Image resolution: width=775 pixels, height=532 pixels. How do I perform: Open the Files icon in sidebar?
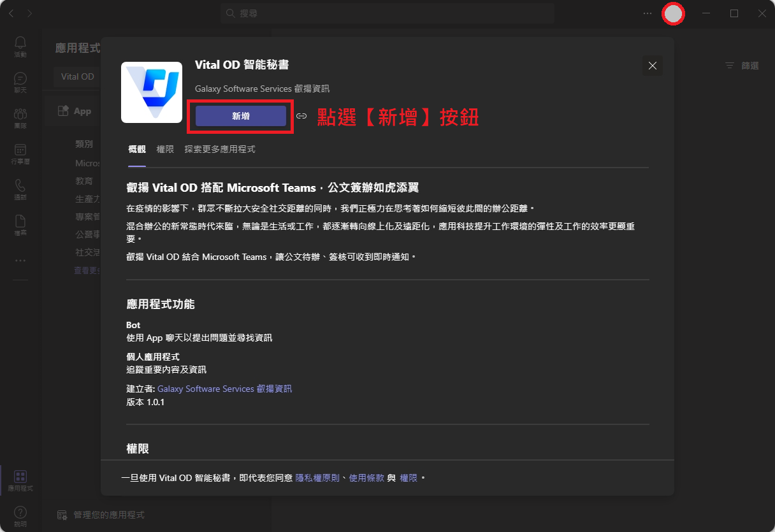tap(20, 224)
